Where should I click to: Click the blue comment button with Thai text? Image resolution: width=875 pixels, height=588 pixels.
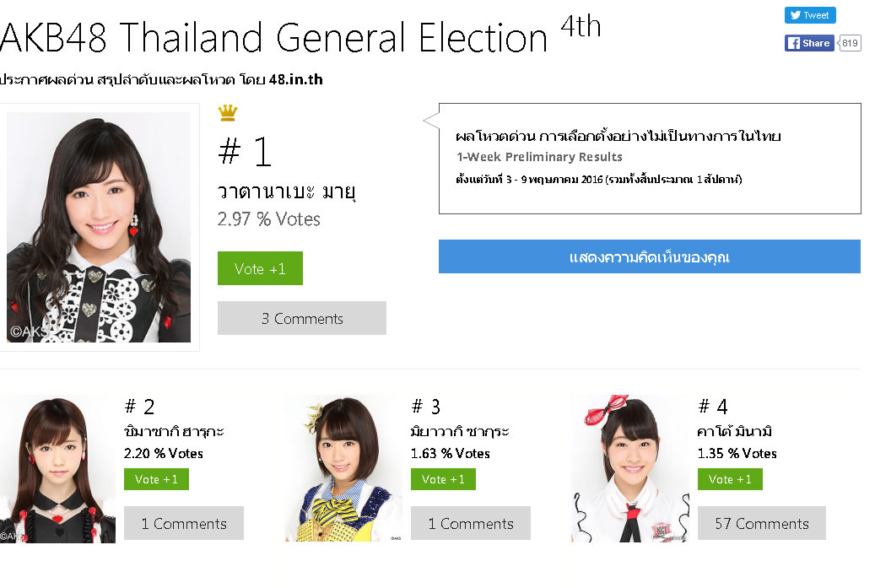coord(649,256)
